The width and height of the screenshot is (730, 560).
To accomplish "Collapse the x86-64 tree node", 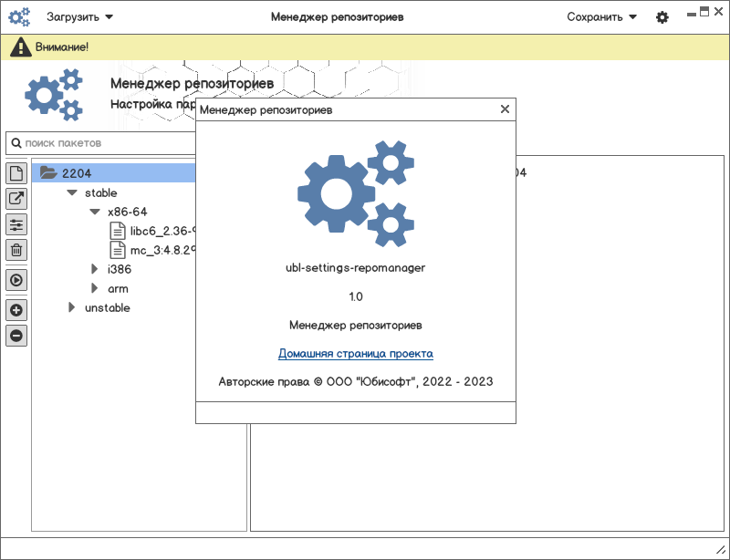I will 94,212.
